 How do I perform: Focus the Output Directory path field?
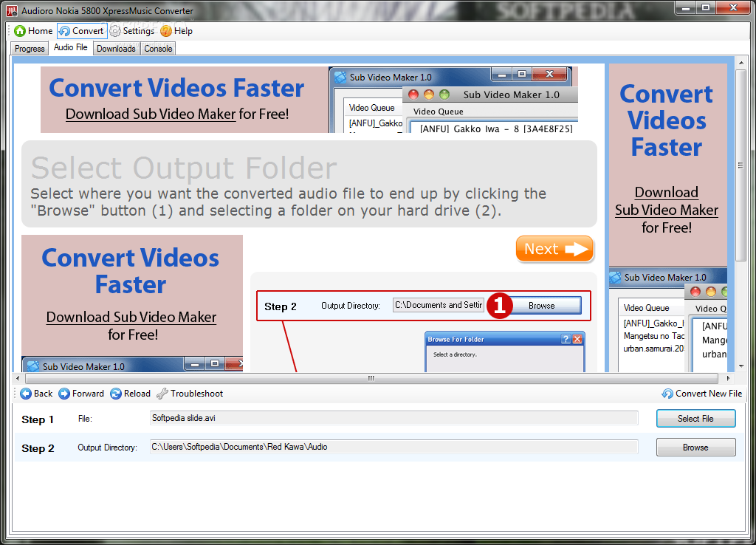394,447
